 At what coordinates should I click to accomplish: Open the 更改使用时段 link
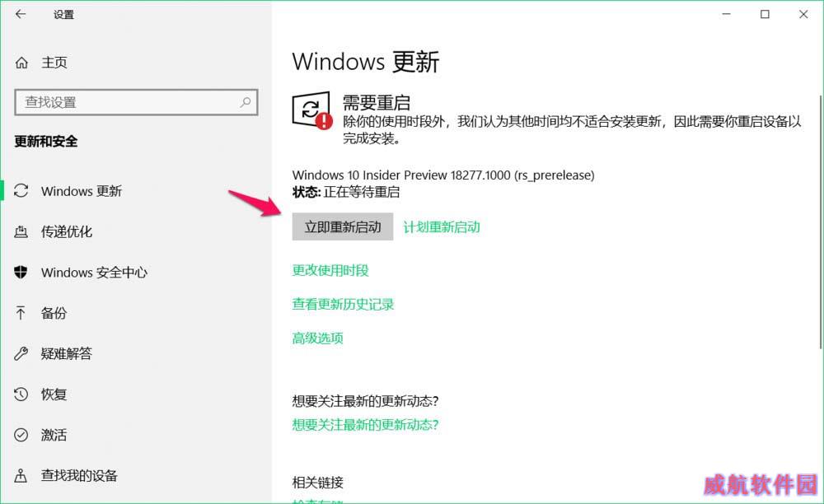click(x=330, y=270)
